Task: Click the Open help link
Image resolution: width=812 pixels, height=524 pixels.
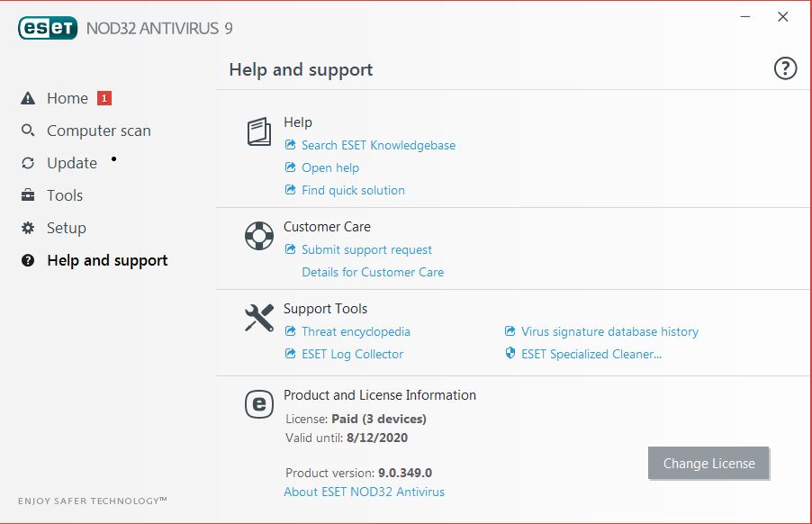Action: tap(330, 167)
